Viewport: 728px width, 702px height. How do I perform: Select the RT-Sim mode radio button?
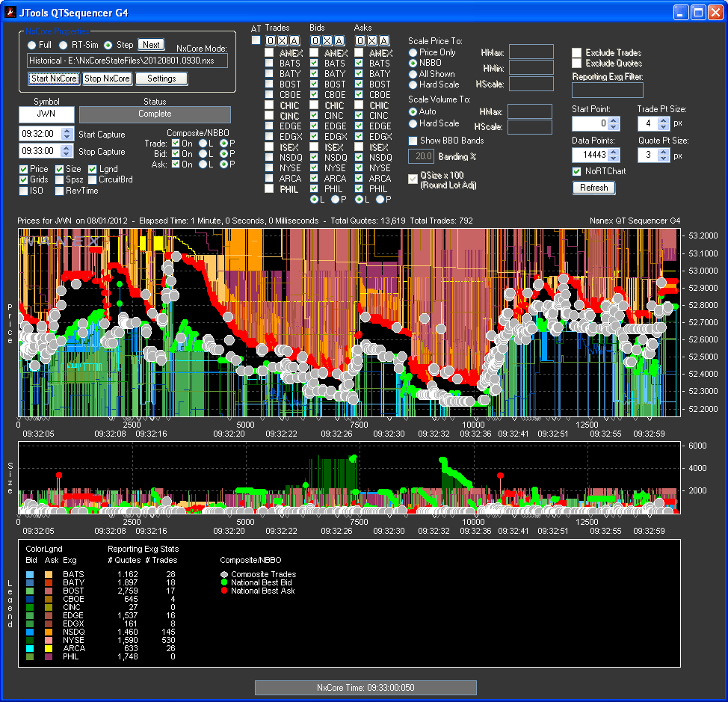63,45
